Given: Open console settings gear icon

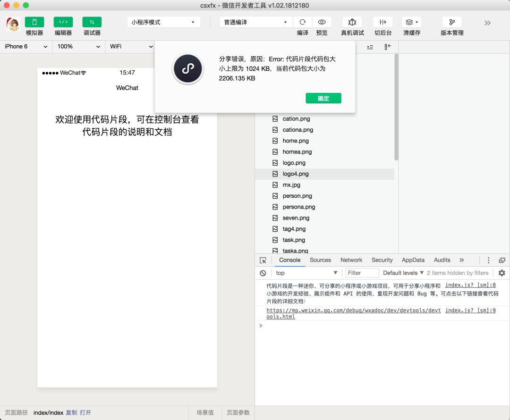Looking at the screenshot, I should point(502,273).
